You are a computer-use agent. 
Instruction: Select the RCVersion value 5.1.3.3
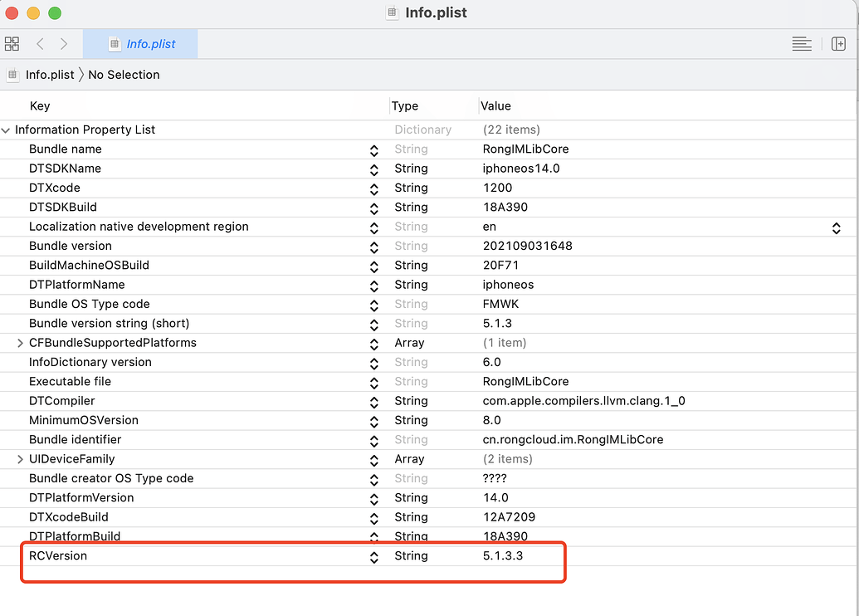(x=503, y=555)
